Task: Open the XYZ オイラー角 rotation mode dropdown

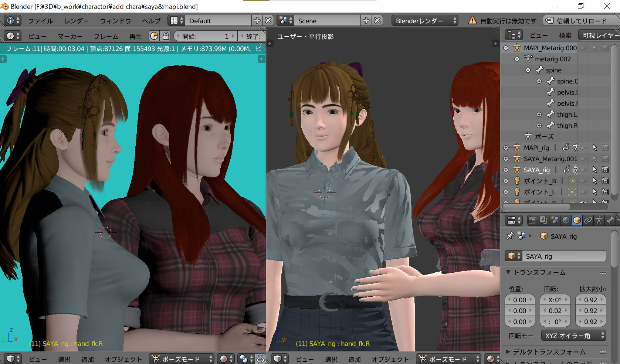Action: tap(573, 336)
